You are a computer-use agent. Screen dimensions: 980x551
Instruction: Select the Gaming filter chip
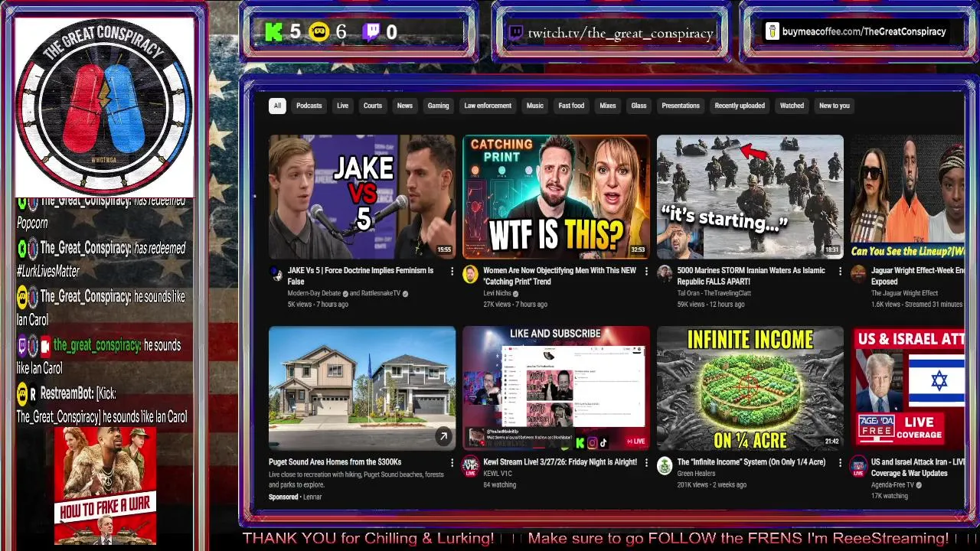[x=438, y=106]
